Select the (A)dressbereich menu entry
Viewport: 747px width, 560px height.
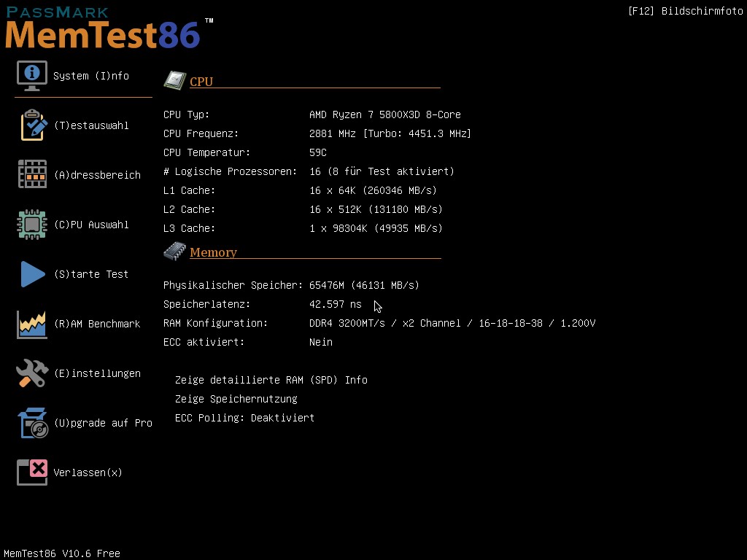click(97, 175)
